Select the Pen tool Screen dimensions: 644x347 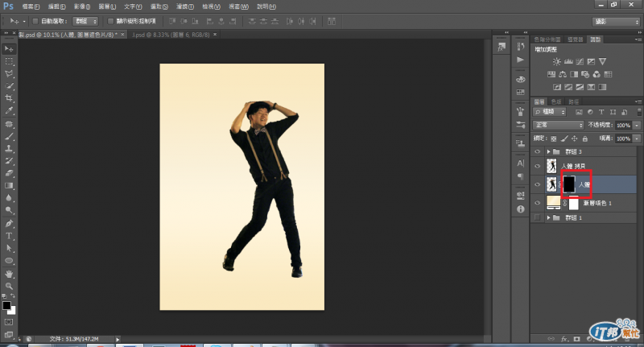coord(9,223)
